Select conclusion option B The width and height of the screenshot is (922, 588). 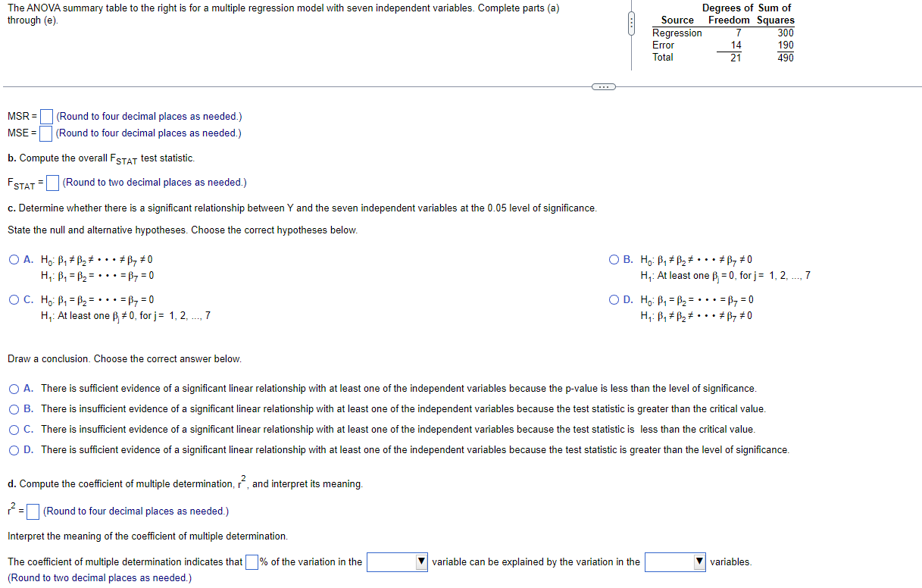tap(14, 408)
